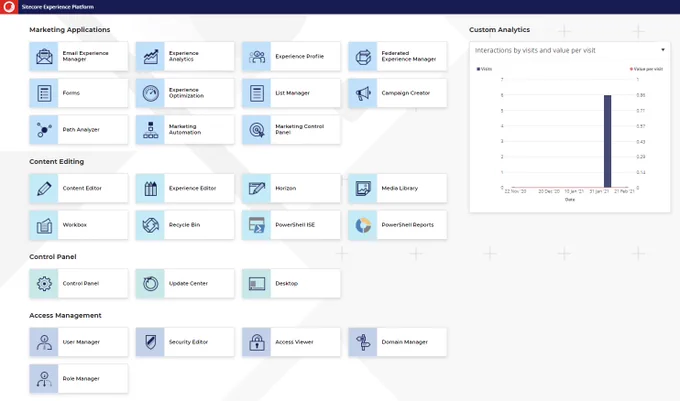Open List Manager document icon
Image resolution: width=680 pixels, height=401 pixels.
[256, 93]
